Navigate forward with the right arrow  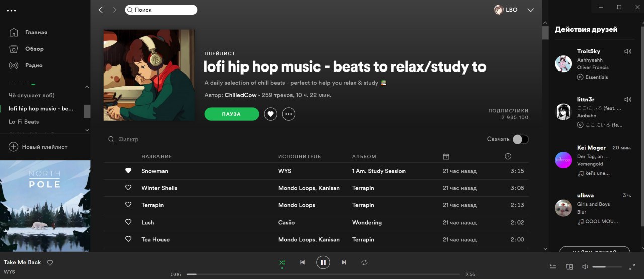(114, 10)
